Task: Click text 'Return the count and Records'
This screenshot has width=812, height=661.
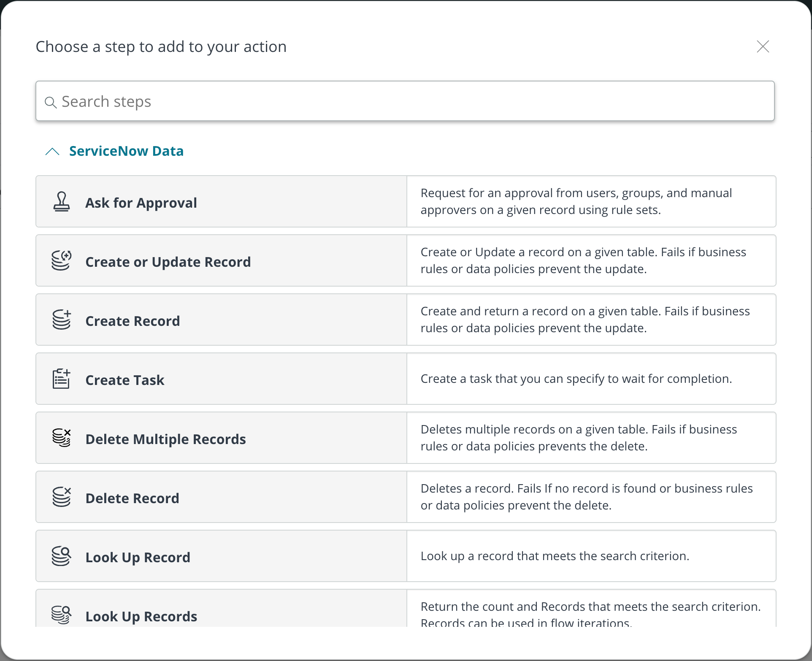Action: pos(590,614)
